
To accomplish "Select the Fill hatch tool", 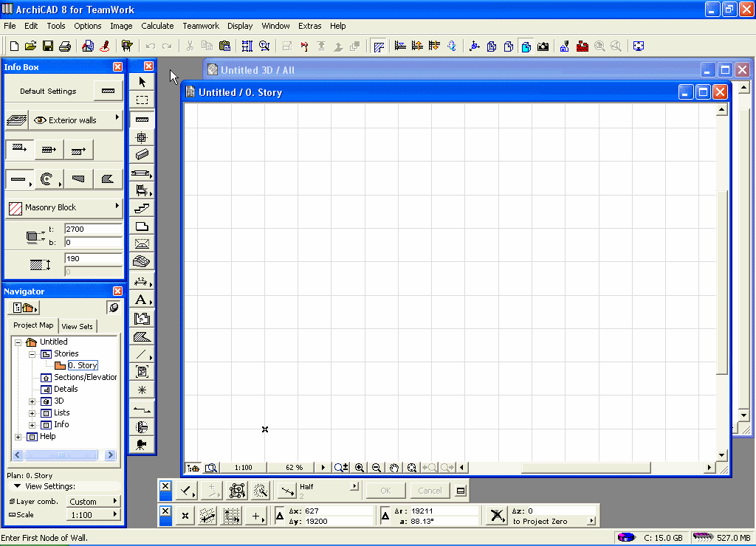I will [142, 336].
